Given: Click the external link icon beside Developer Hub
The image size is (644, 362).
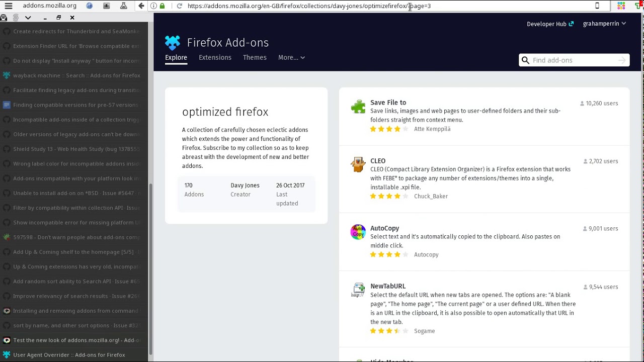Looking at the screenshot, I should point(571,24).
